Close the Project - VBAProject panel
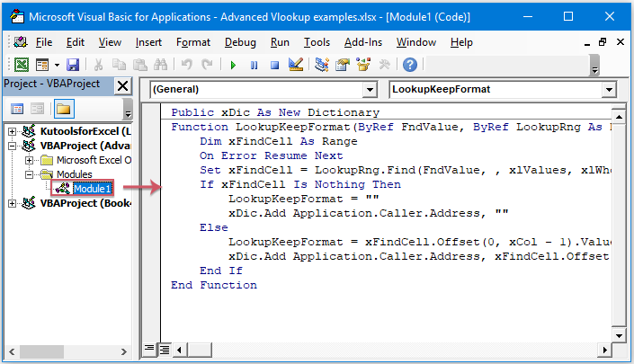634x364 pixels. point(123,85)
